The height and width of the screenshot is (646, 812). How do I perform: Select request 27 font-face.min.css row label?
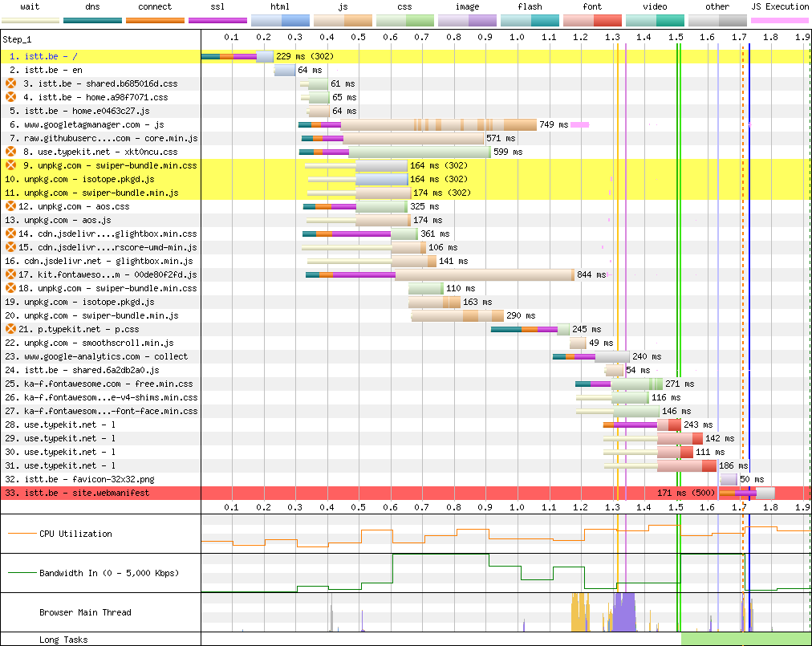coord(101,411)
